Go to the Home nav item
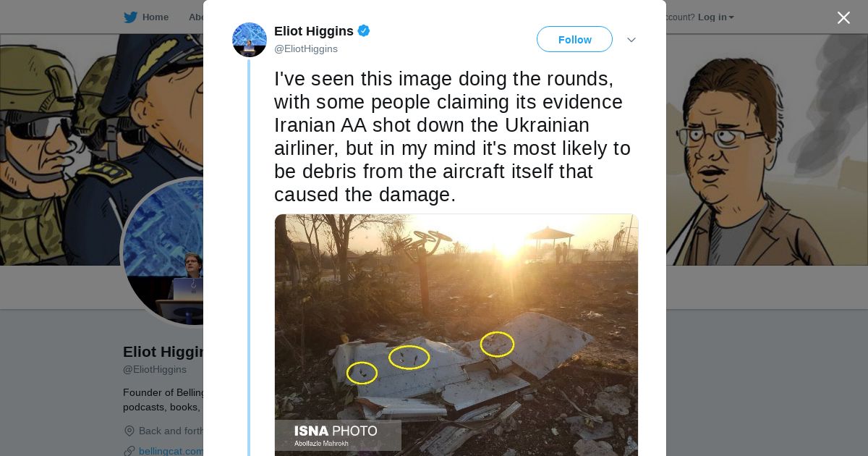Screen dimensions: 868x456 (x=155, y=17)
